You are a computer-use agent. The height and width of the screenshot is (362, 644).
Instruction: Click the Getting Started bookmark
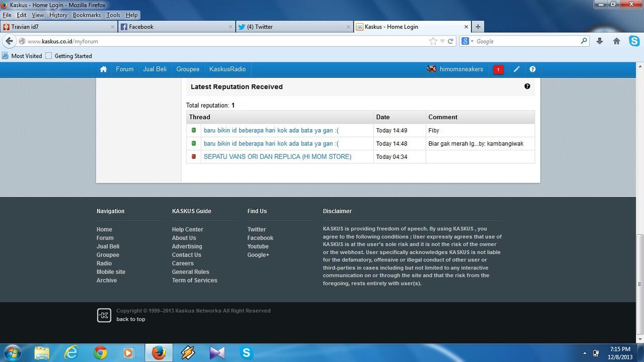click(68, 56)
